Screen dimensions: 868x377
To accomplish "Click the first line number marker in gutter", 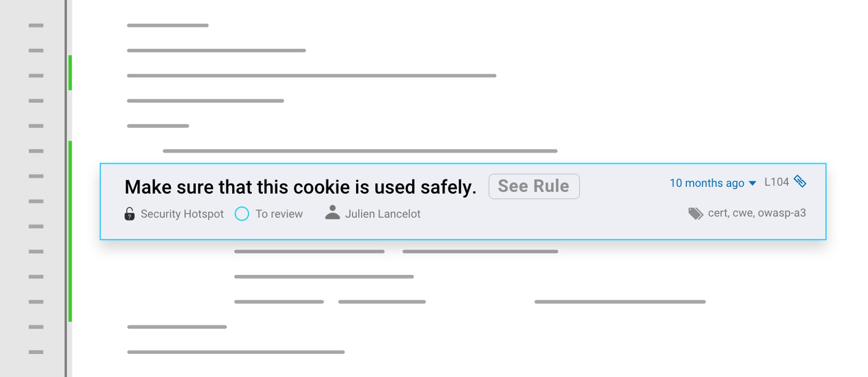I will click(x=36, y=25).
